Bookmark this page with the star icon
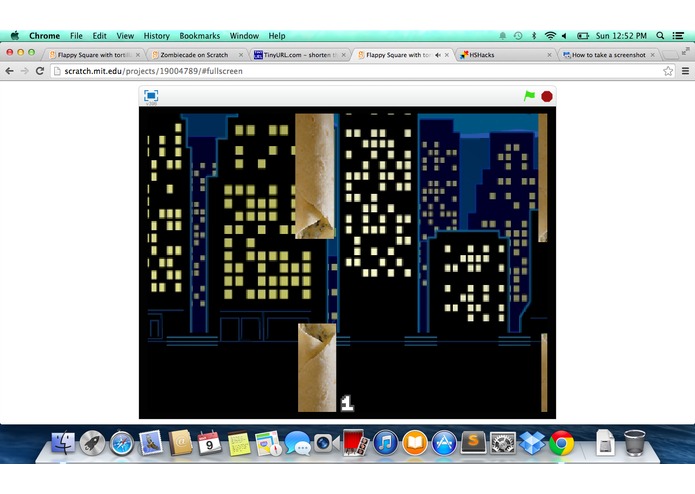This screenshot has width=695, height=494. pos(668,71)
